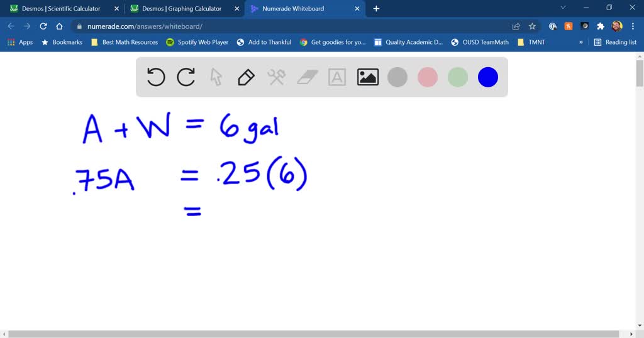Open the TMNT bookmark folder
The height and width of the screenshot is (338, 644).
click(531, 42)
